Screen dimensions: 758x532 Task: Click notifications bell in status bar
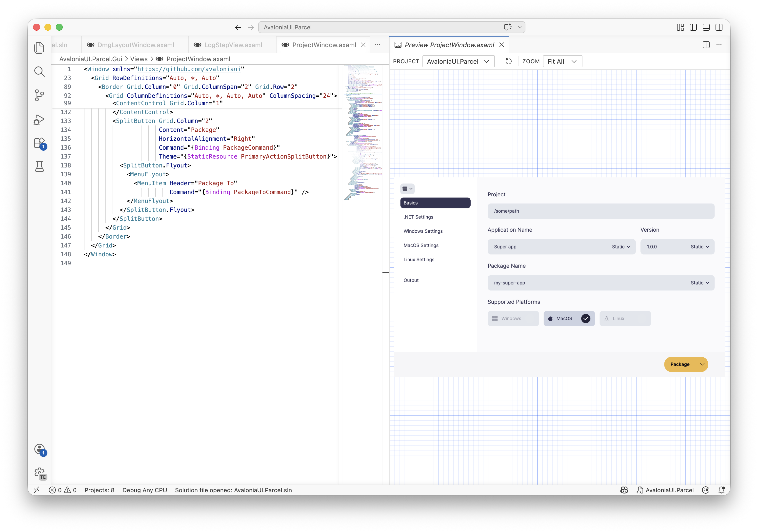coord(721,490)
